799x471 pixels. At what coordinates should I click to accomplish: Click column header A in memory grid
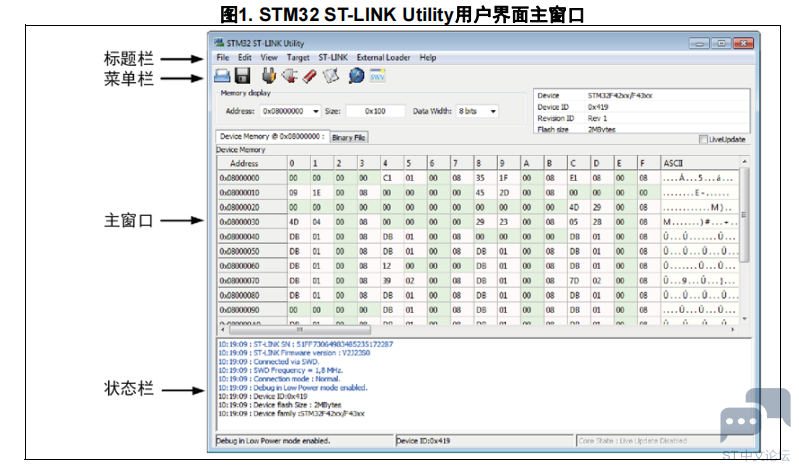coord(531,163)
